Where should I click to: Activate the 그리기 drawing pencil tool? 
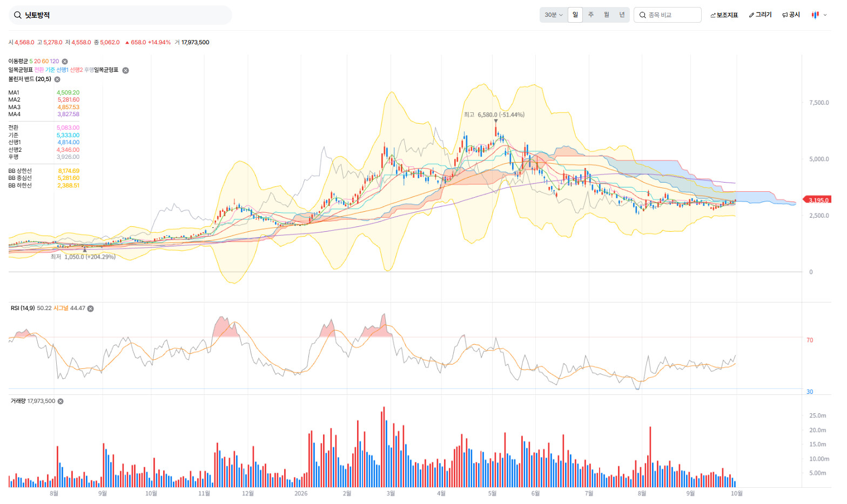click(760, 15)
